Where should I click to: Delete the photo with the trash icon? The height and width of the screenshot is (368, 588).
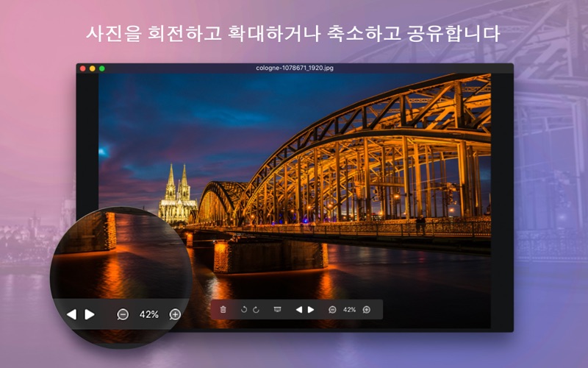coord(223,309)
